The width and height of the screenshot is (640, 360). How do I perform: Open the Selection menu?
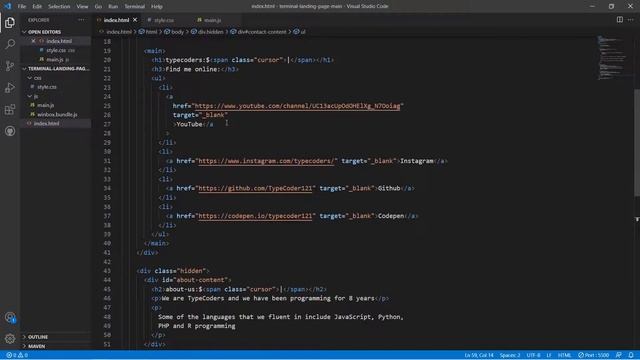tap(59, 6)
